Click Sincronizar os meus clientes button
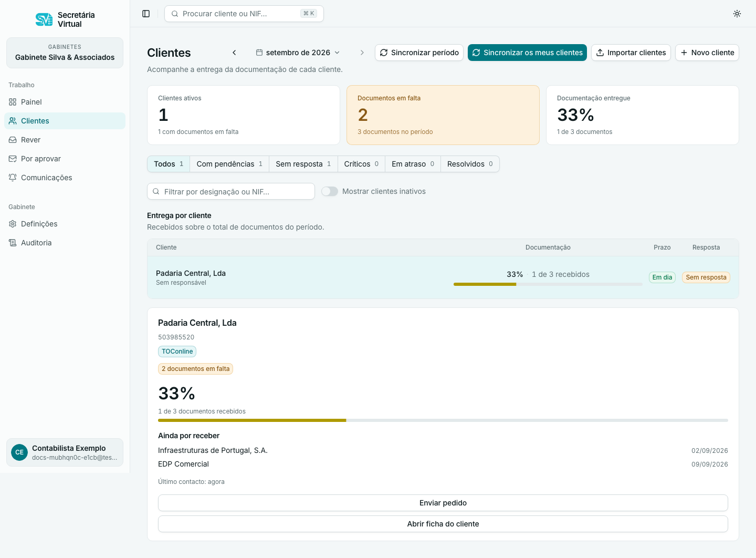Screen dimensions: 756x558 (527, 53)
